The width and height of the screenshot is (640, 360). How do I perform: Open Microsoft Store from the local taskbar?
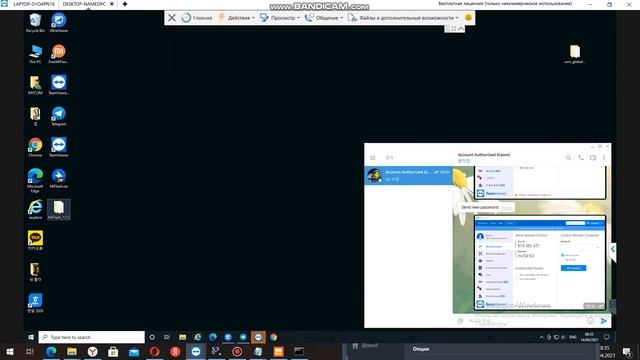113,352
